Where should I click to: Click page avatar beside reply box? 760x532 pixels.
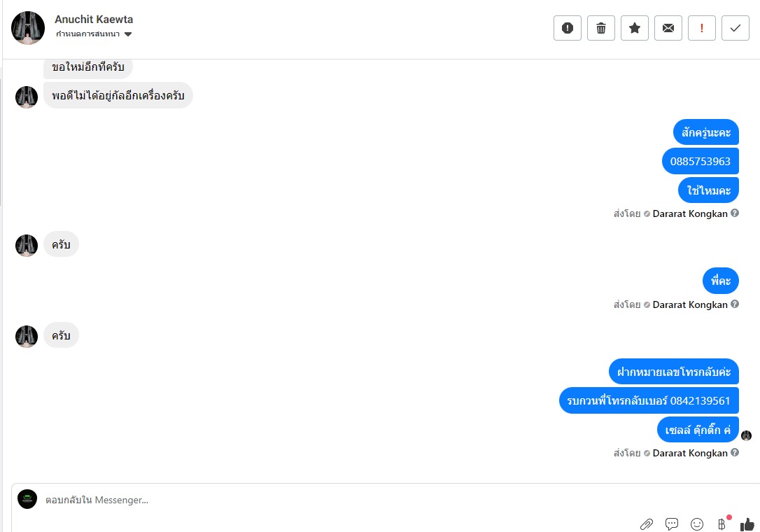(27, 499)
